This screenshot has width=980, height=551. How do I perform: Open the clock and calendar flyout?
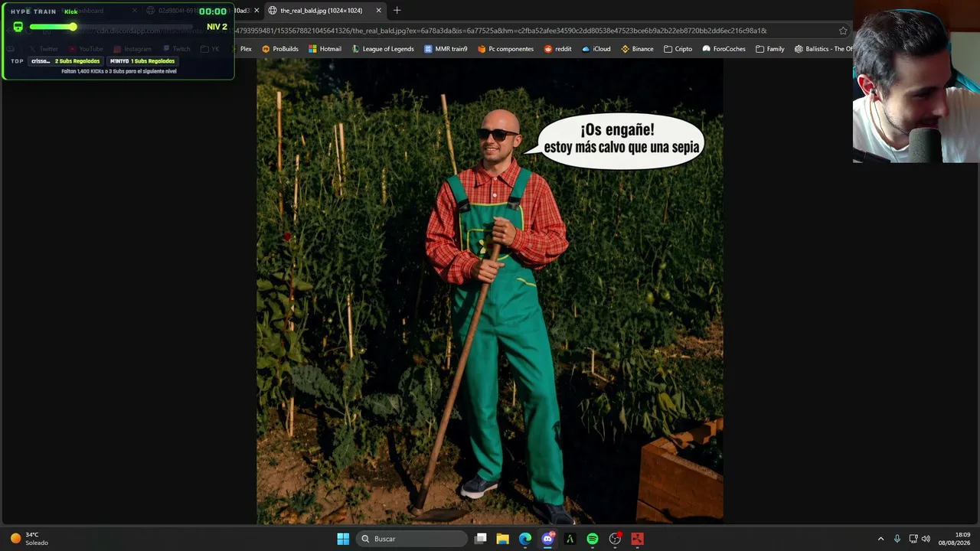coord(954,539)
